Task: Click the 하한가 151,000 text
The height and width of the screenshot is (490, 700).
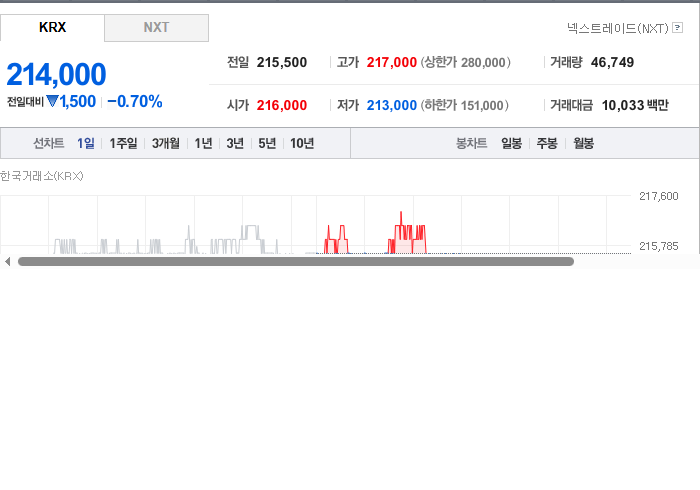Action: (465, 105)
